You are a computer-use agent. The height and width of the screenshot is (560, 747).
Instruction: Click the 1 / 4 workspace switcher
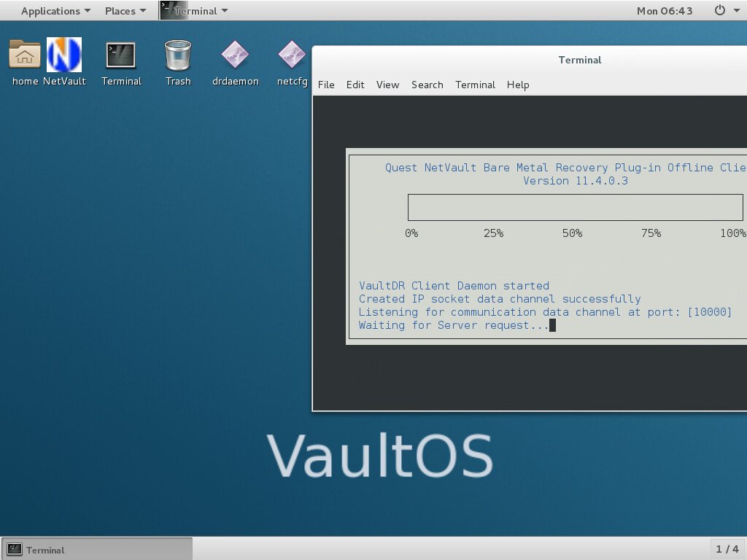pos(727,549)
